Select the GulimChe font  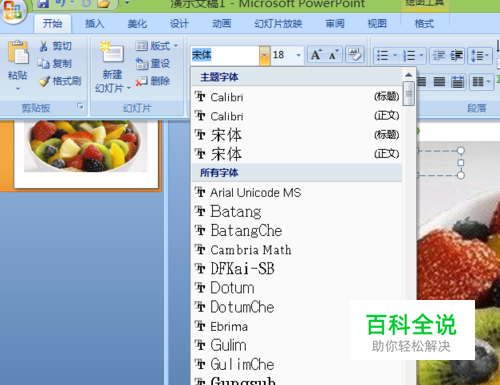(x=297, y=364)
